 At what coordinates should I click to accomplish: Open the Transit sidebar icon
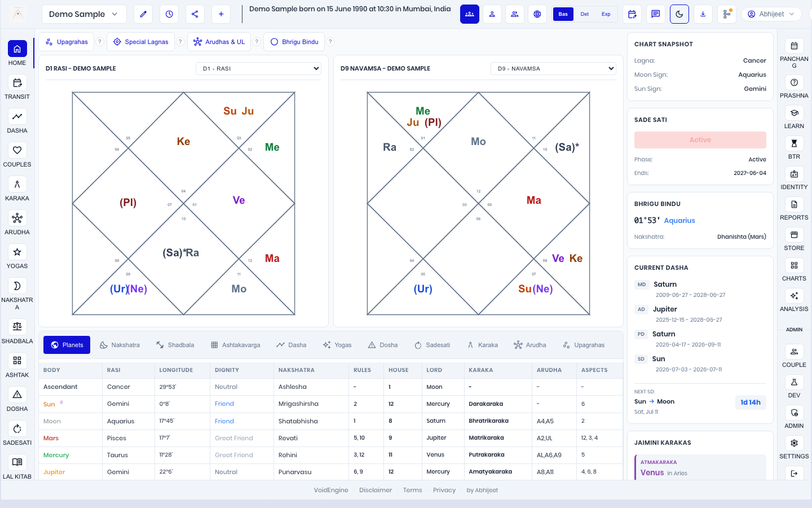pos(17,82)
